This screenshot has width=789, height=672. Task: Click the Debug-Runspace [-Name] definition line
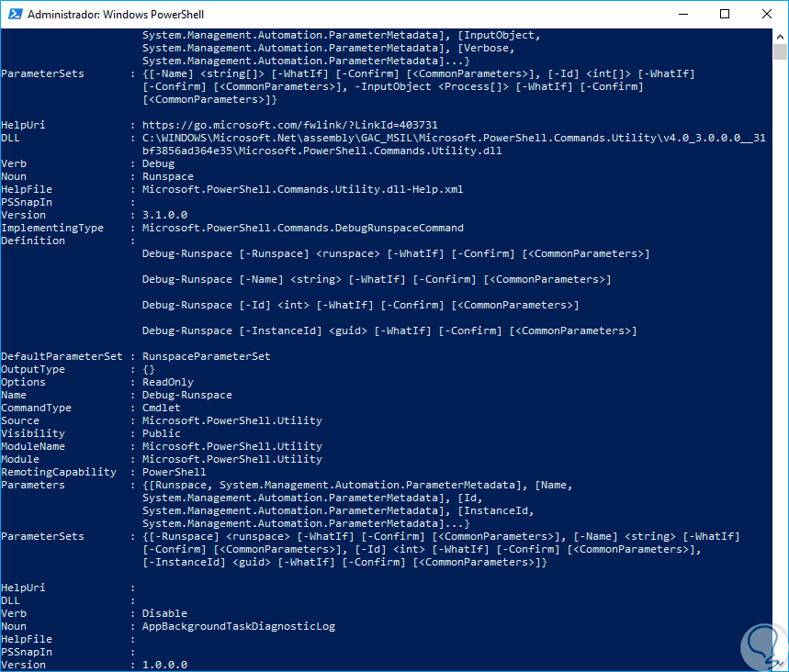pos(377,279)
